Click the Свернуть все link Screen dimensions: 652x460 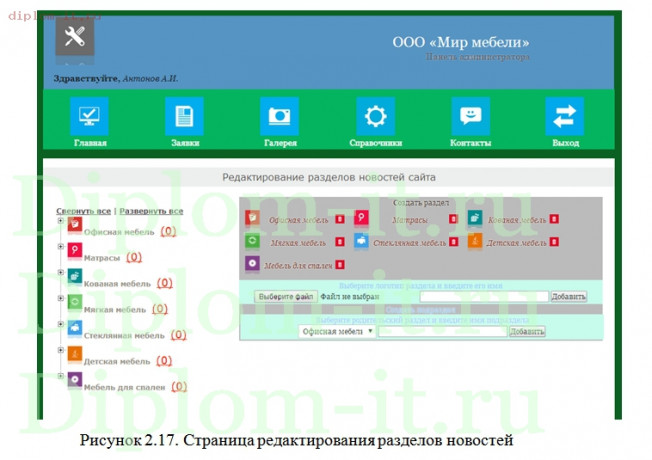tap(84, 211)
